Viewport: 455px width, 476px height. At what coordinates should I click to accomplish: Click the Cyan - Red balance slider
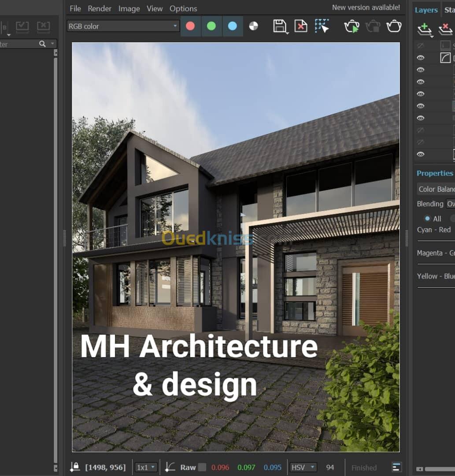436,241
